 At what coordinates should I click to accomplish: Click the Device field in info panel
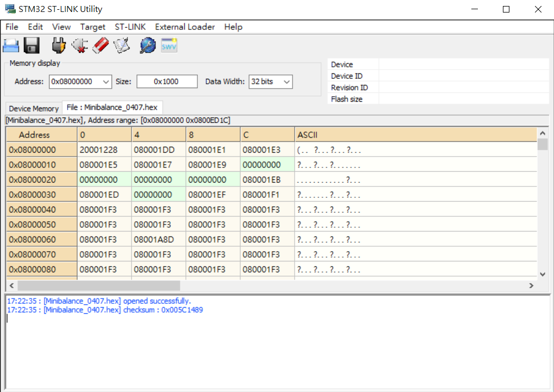point(438,64)
